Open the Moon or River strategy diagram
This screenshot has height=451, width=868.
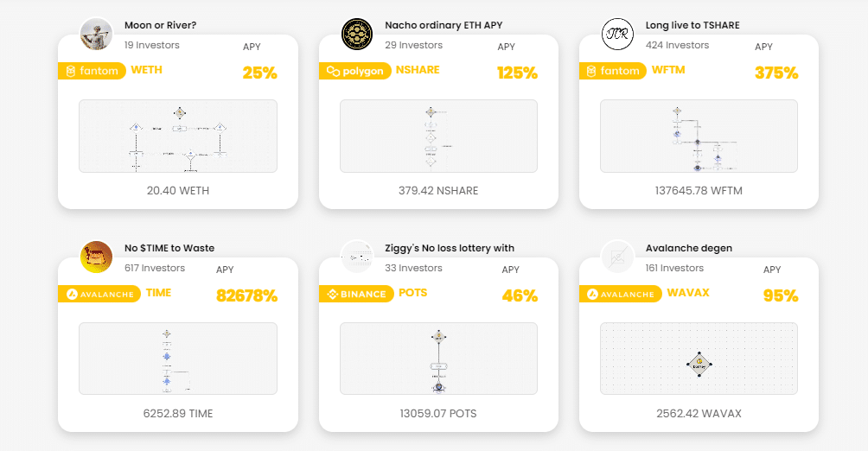pyautogui.click(x=178, y=137)
